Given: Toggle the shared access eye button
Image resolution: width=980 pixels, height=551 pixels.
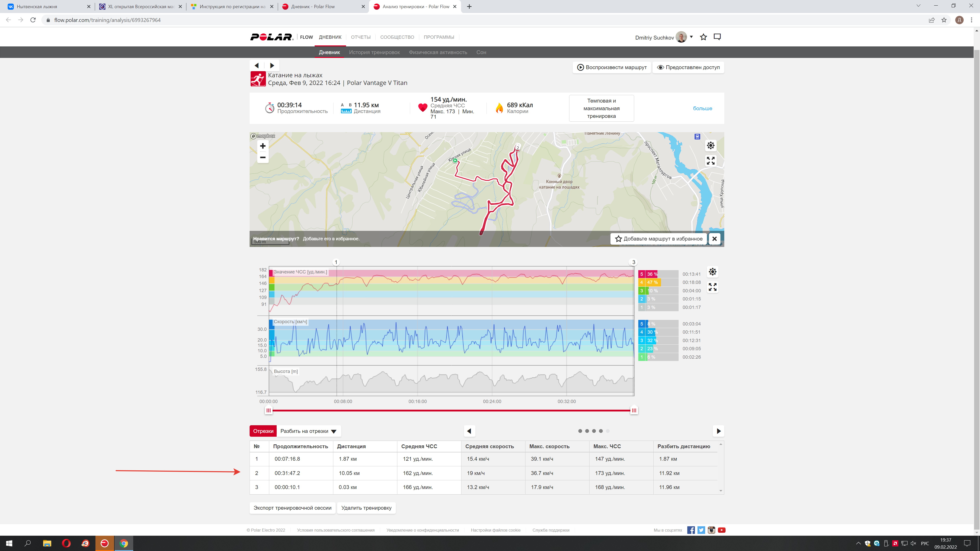Looking at the screenshot, I should 688,67.
